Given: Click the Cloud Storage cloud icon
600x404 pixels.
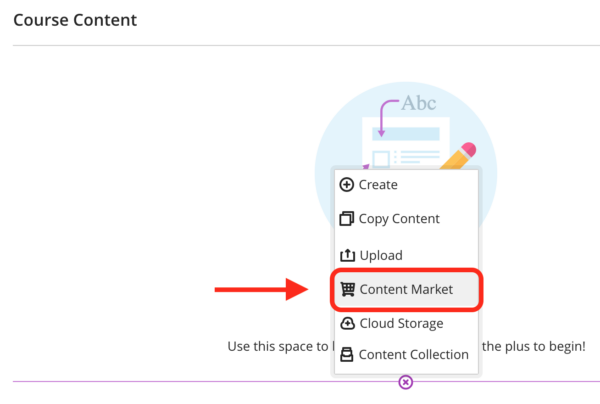Looking at the screenshot, I should [347, 323].
